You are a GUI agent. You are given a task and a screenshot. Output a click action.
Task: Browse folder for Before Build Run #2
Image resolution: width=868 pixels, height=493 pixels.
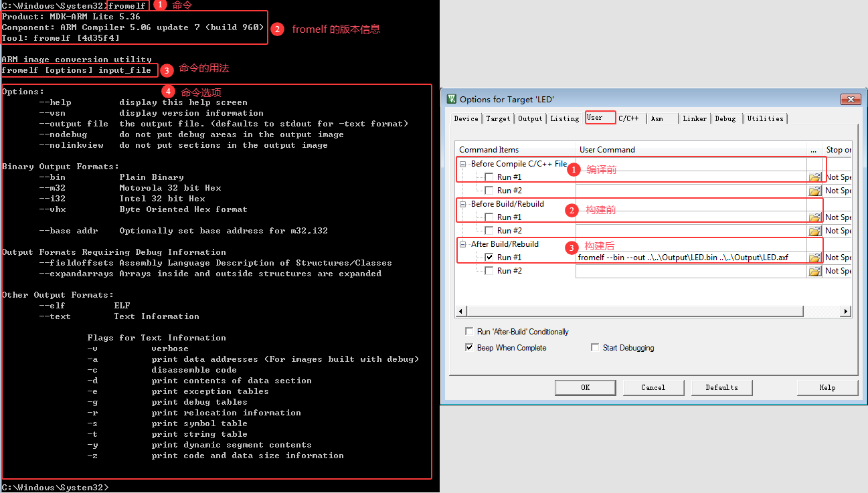[x=814, y=231]
